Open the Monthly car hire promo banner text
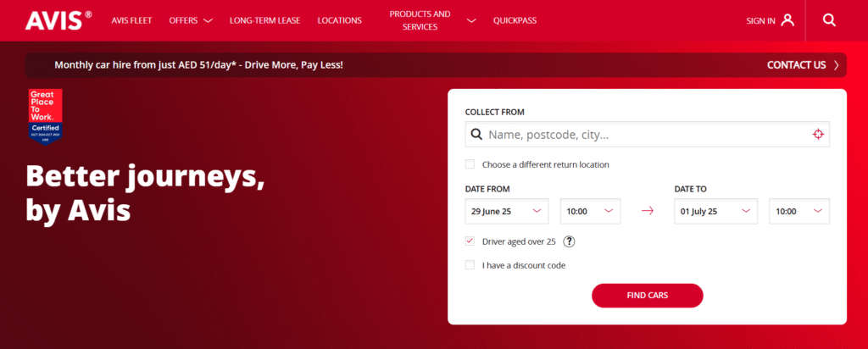Viewport: 868px width, 349px height. tap(198, 64)
